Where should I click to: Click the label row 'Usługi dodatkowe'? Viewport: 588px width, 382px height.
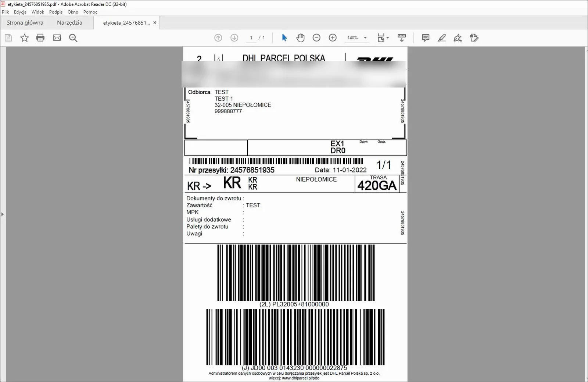coord(209,219)
